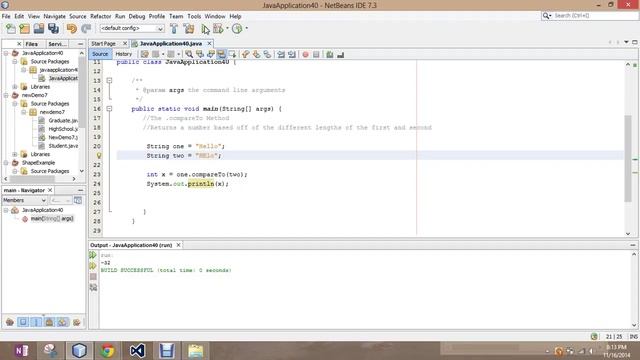This screenshot has width=640, height=360.
Task: Open the default config dropdown
Action: click(132, 29)
